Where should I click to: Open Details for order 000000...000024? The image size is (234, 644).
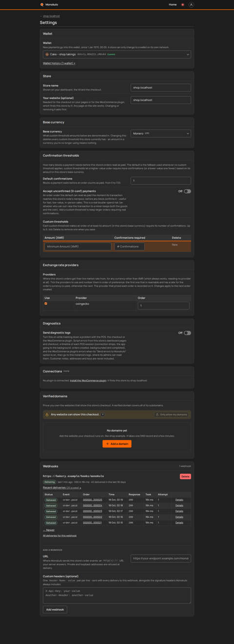[x=179, y=505]
